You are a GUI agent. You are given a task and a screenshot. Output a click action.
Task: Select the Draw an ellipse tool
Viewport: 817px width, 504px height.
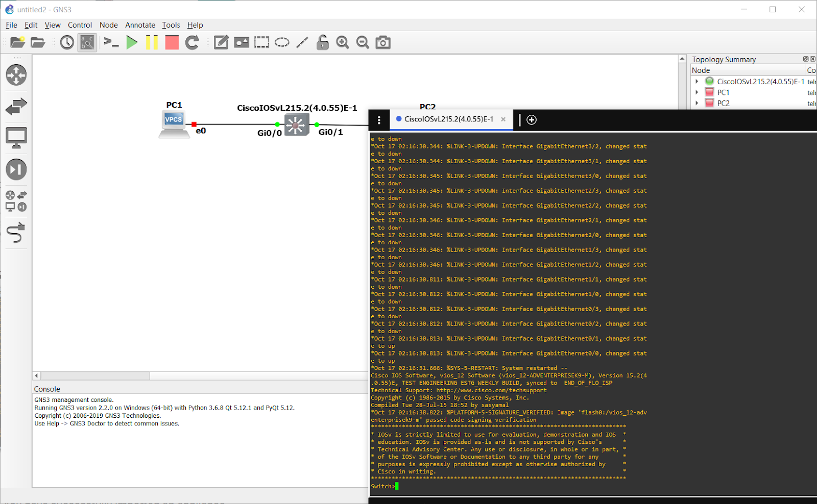point(282,42)
